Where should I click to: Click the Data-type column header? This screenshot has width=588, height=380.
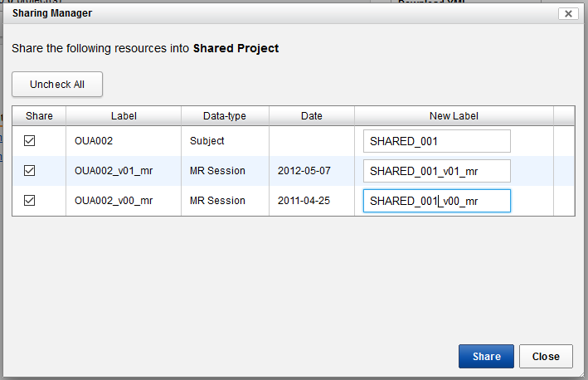(225, 116)
